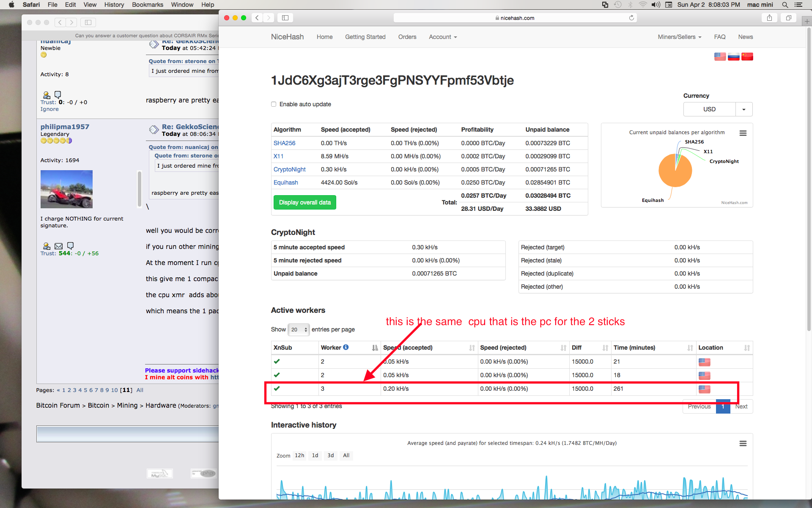Screen dimensions: 812x508
Task: Click philipma1957's email icon in forum window
Action: click(x=58, y=246)
